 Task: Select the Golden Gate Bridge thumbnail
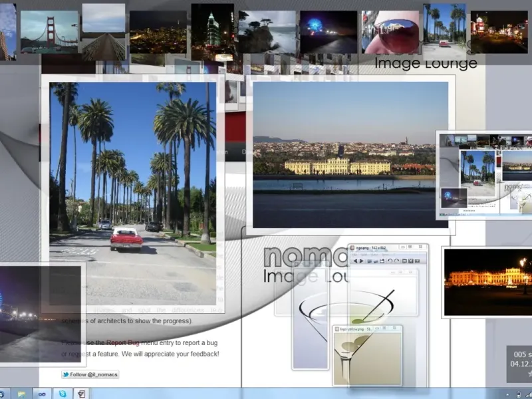[49, 32]
